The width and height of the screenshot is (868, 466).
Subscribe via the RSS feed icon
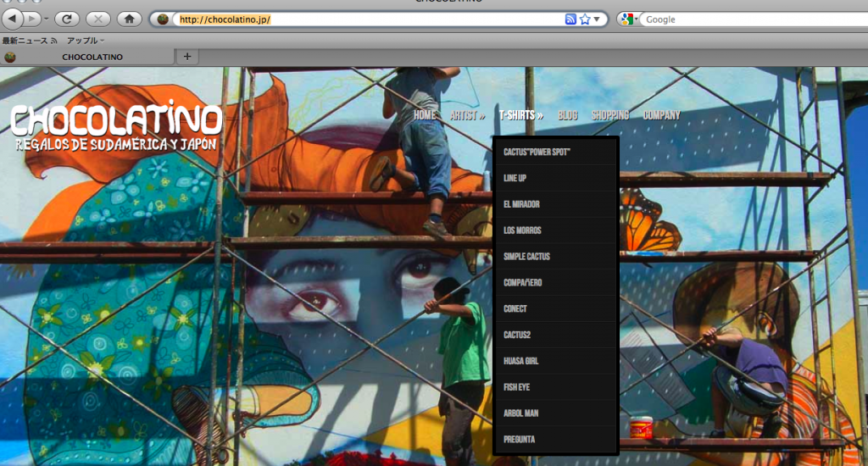pyautogui.click(x=570, y=19)
